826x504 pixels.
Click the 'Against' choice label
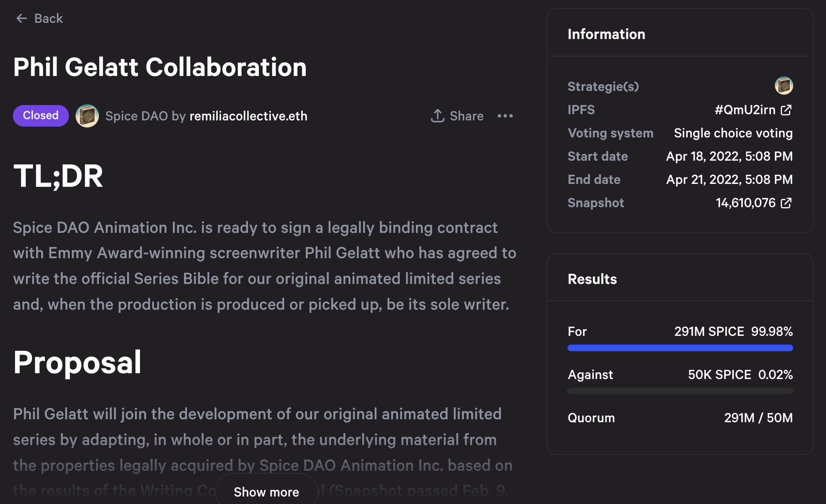click(590, 374)
